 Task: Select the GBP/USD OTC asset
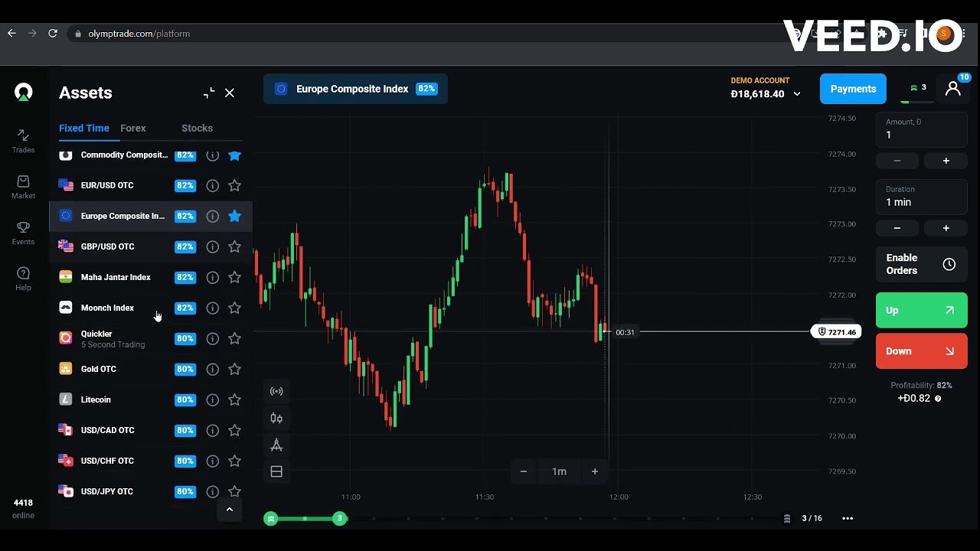coord(151,246)
